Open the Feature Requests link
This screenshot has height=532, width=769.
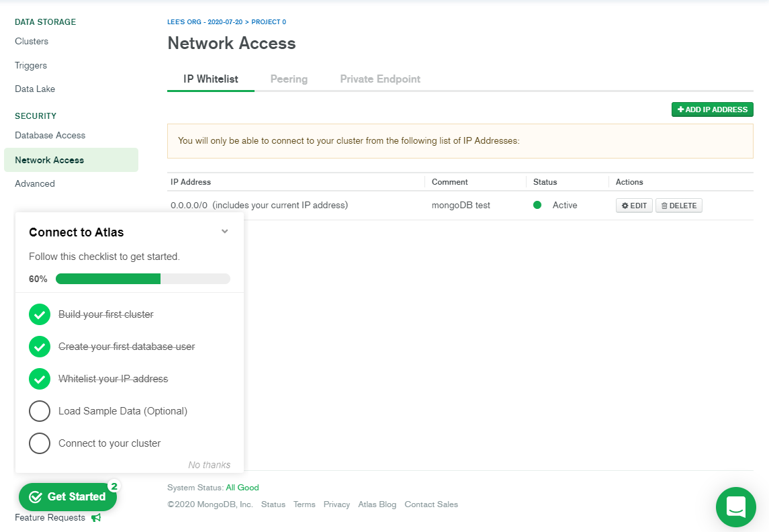coord(50,518)
